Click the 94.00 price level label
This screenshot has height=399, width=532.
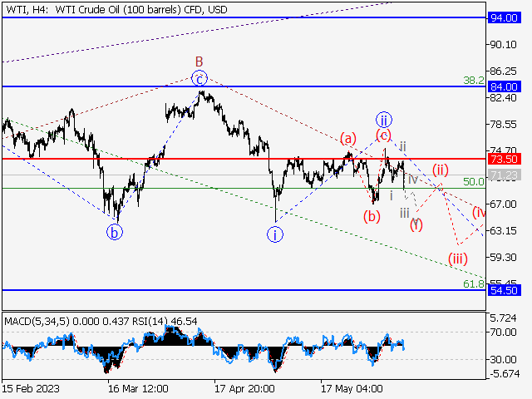(504, 17)
